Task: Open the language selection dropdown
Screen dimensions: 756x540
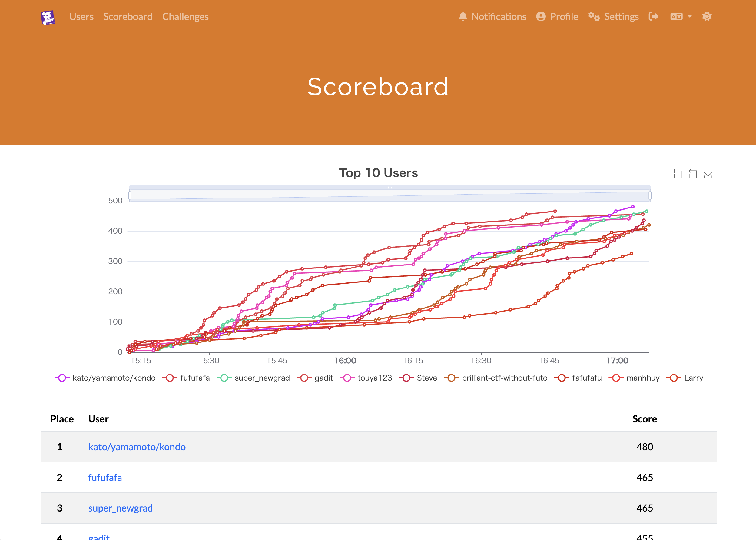Action: 681,17
